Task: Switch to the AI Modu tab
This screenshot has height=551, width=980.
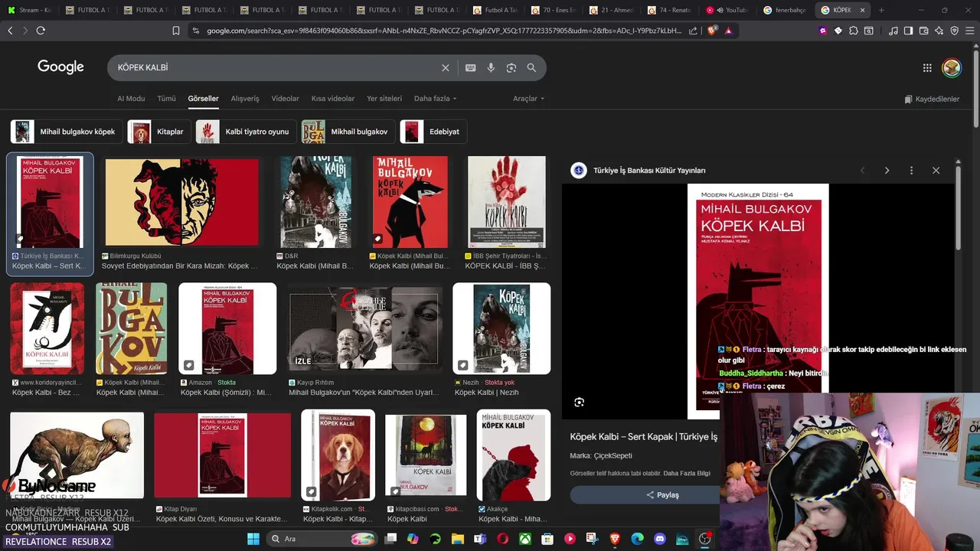Action: (x=131, y=99)
